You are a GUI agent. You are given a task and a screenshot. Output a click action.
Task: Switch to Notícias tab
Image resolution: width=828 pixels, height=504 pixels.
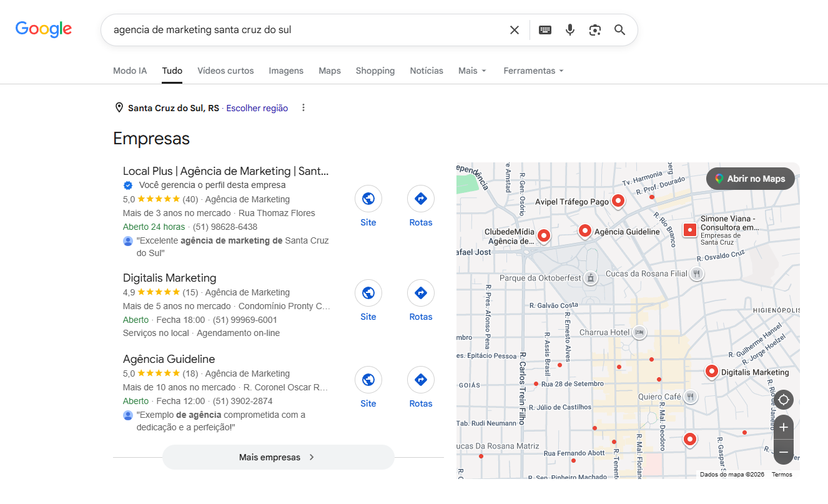[x=426, y=71]
